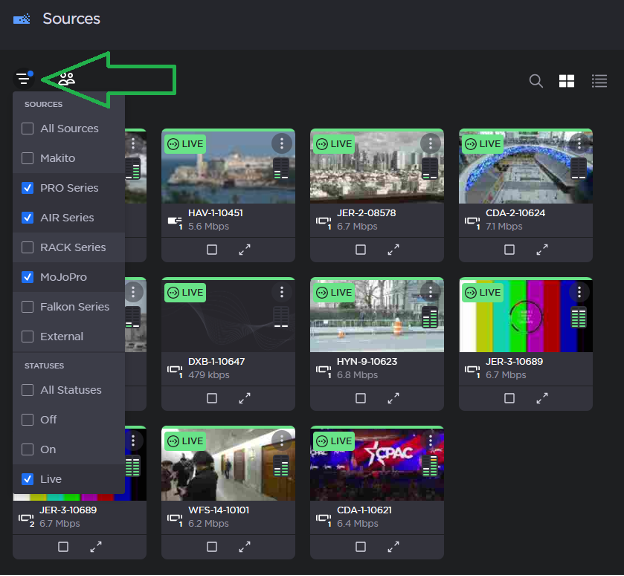
Task: Uncheck the PRO Series filter
Action: click(x=28, y=188)
